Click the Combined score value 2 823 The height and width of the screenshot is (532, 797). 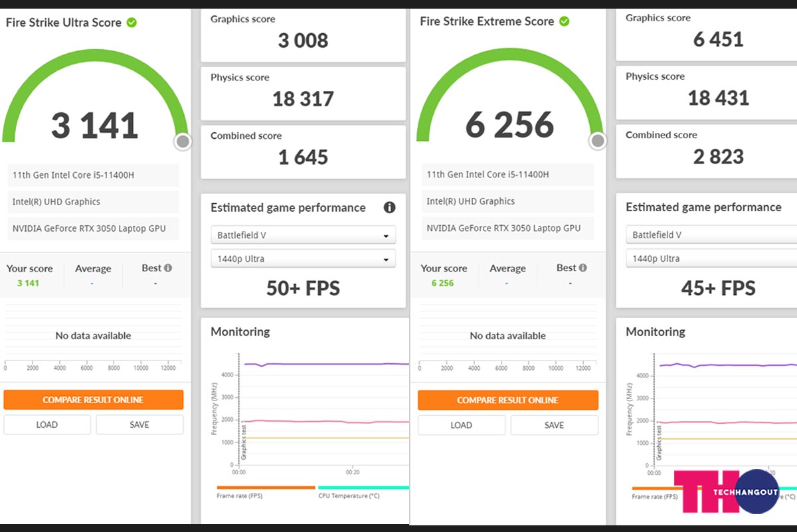click(x=719, y=157)
